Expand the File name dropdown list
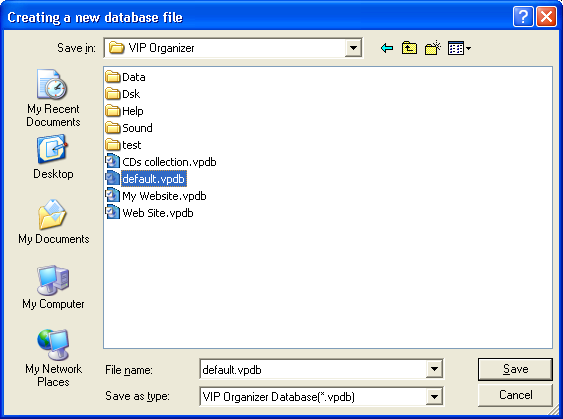Viewport: 563px width, 419px height. click(434, 369)
